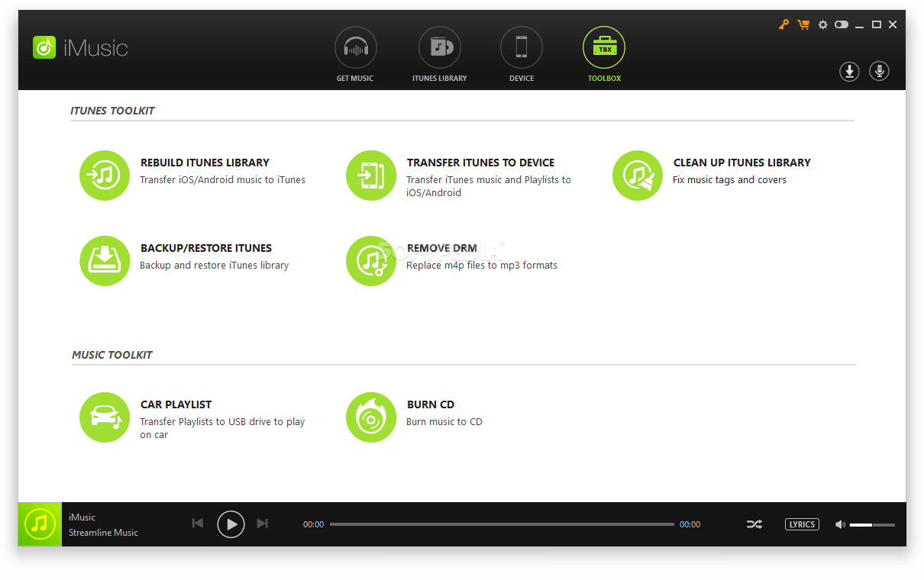Viewport: 924px width, 580px height.
Task: Open REBUILD ITUNES LIBRARY title link
Action: pos(205,163)
